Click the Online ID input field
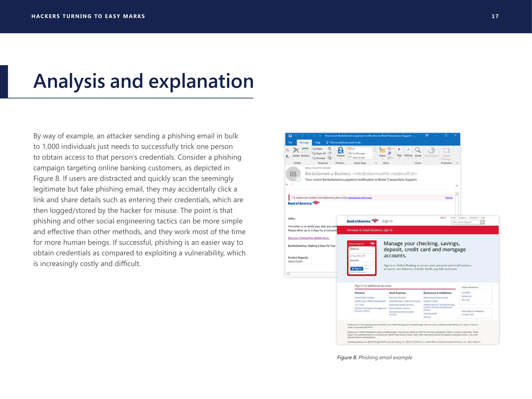Screen dimensions: 532x399 pyautogui.click(x=361, y=252)
